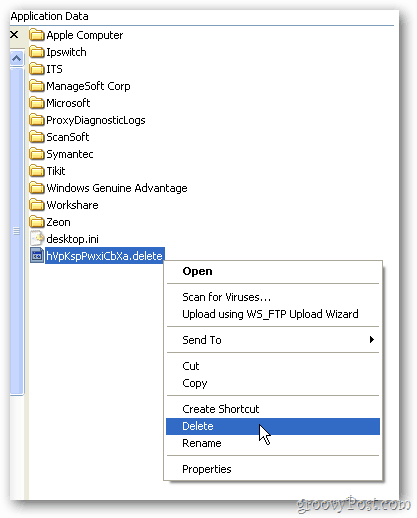The width and height of the screenshot is (417, 518).
Task: Click the hVpKspPwxiCbXa.delete file icon
Action: click(x=37, y=256)
